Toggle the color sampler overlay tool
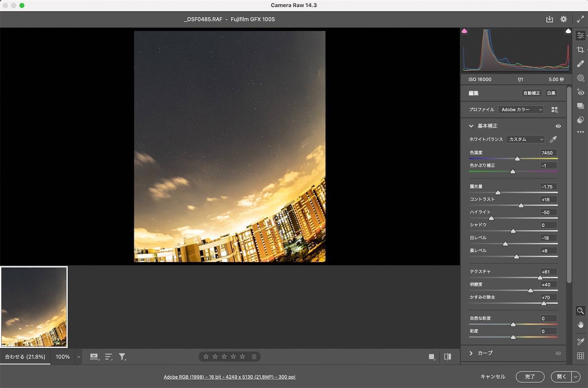588x388 pixels. point(580,342)
